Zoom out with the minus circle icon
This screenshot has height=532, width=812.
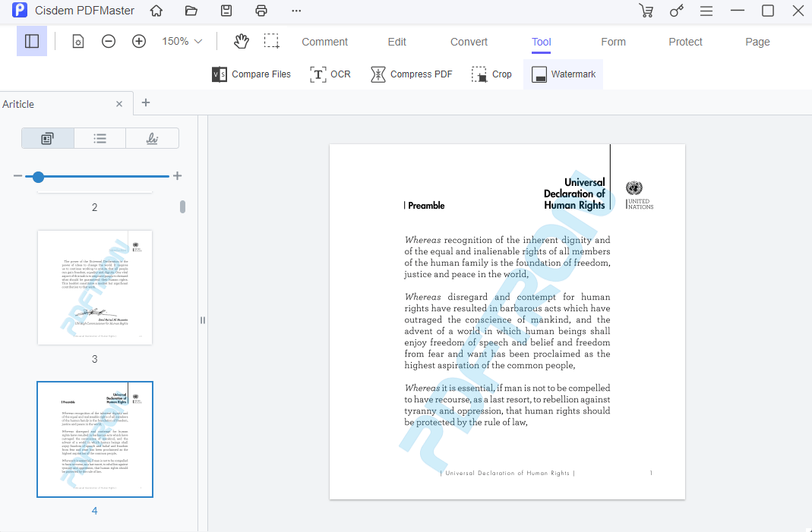tap(108, 42)
